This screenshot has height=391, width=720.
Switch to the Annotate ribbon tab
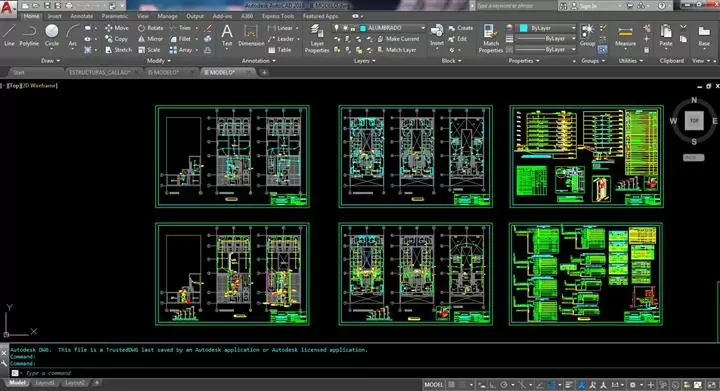pyautogui.click(x=81, y=16)
